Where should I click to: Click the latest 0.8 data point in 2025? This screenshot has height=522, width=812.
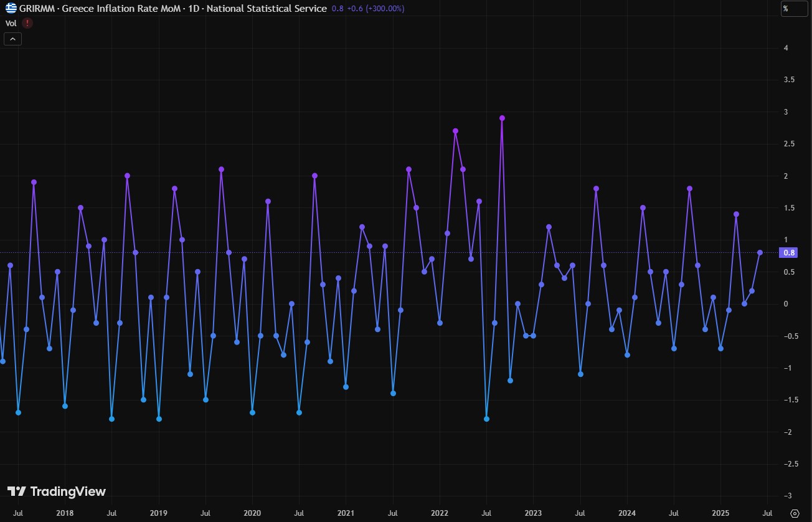point(760,252)
